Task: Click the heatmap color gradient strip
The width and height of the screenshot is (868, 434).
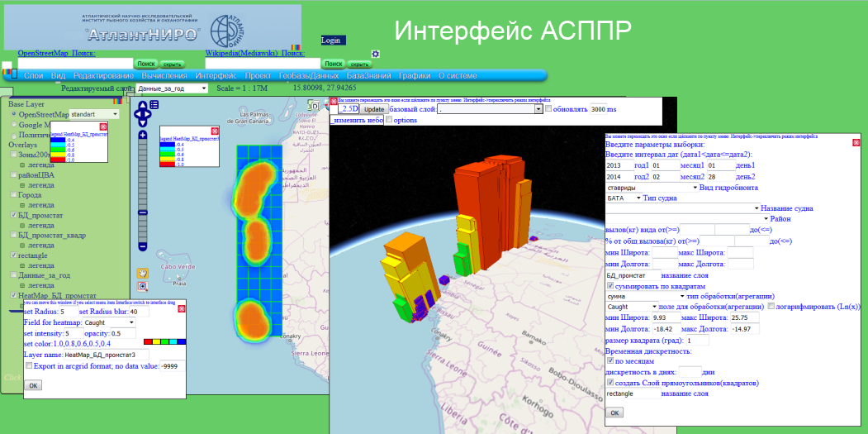Action: pyautogui.click(x=164, y=342)
